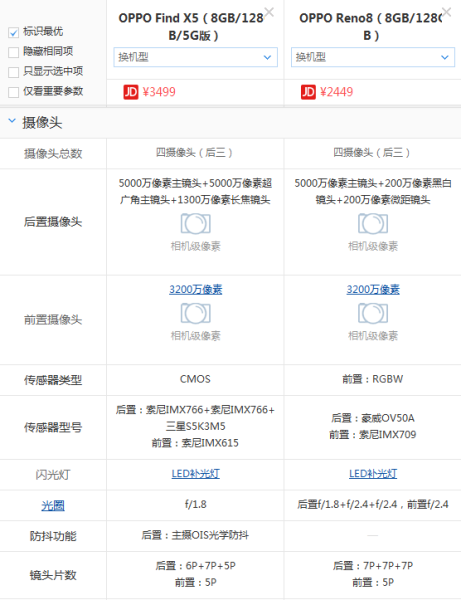This screenshot has height=600, width=461.
Task: Click OPPO Reno8 title
Action: tap(371, 27)
